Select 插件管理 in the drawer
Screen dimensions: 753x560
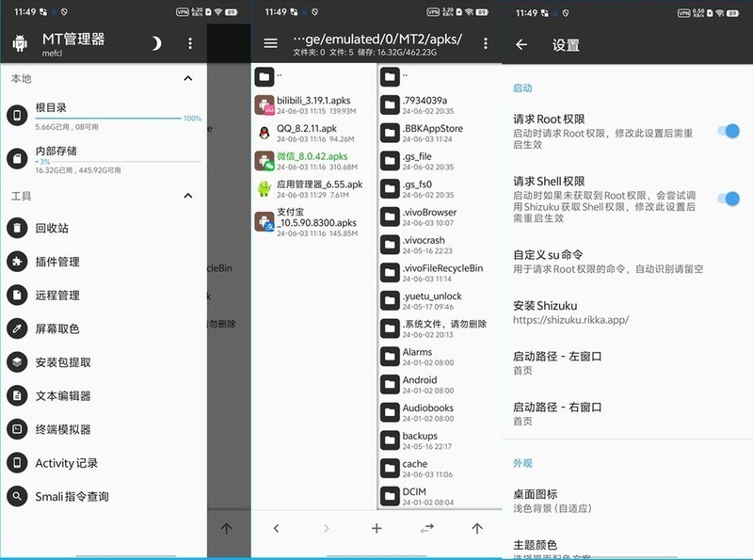click(56, 262)
